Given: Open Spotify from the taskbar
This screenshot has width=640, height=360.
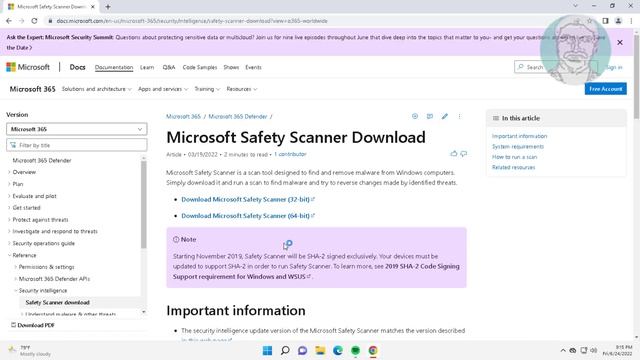Looking at the screenshot, I should [x=356, y=350].
